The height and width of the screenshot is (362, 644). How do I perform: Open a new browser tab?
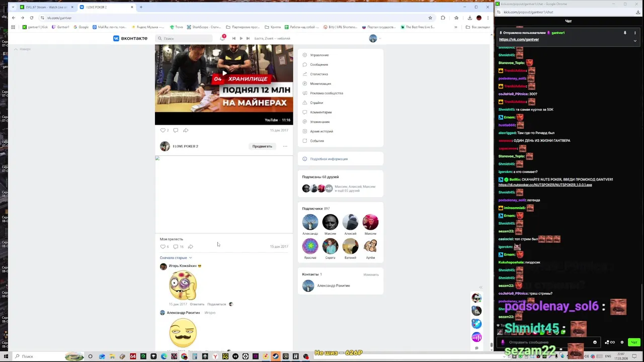click(x=141, y=7)
